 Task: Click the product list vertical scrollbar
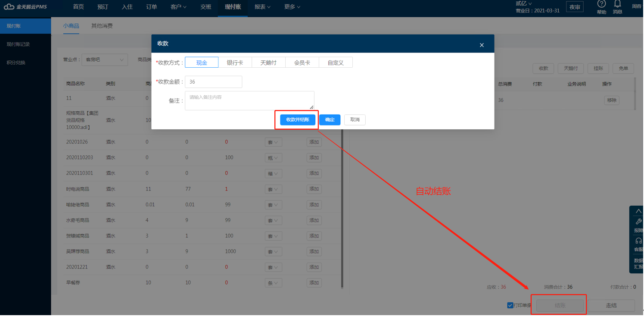coord(342,208)
